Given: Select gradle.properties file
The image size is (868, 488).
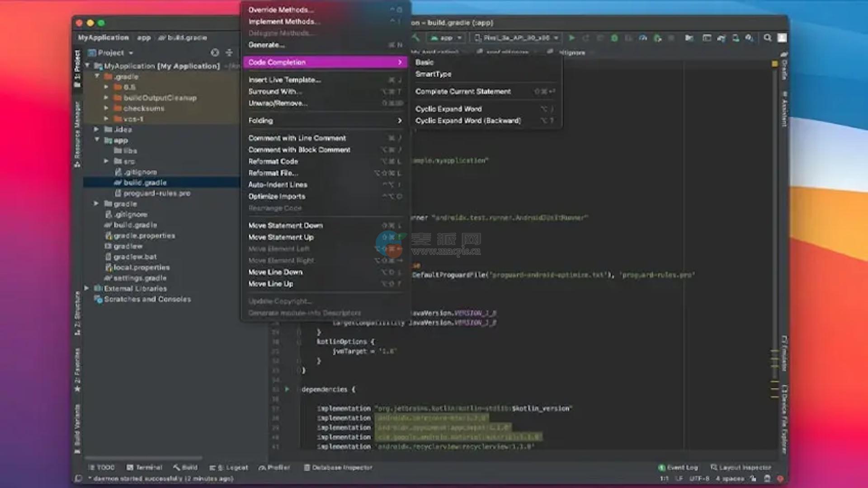Looking at the screenshot, I should click(x=140, y=235).
